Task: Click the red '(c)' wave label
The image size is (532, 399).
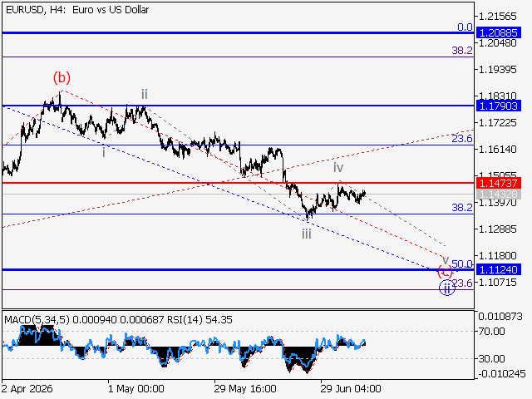Action: click(x=445, y=272)
